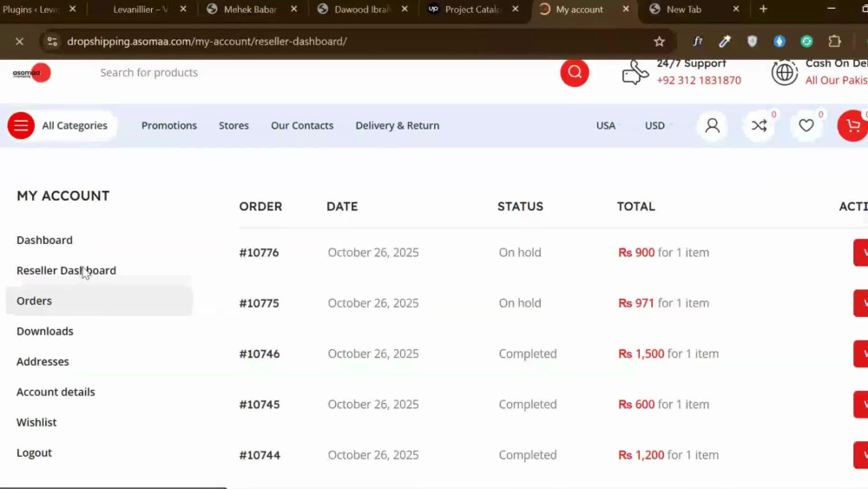Click the shield extension icon
Viewport: 868px width, 489px height.
tap(753, 42)
